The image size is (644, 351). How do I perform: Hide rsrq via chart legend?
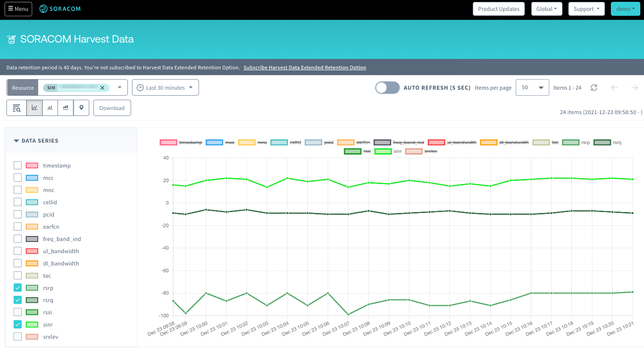tap(608, 143)
